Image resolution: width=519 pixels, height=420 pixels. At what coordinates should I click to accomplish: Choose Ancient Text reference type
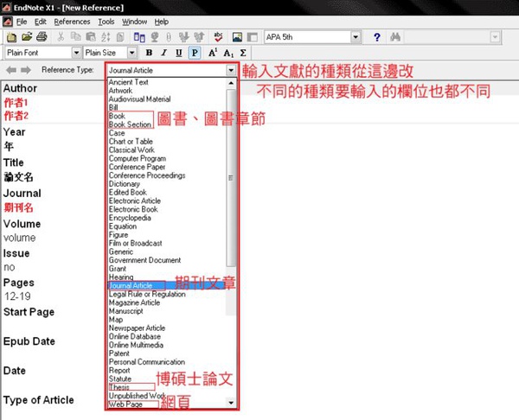click(128, 82)
